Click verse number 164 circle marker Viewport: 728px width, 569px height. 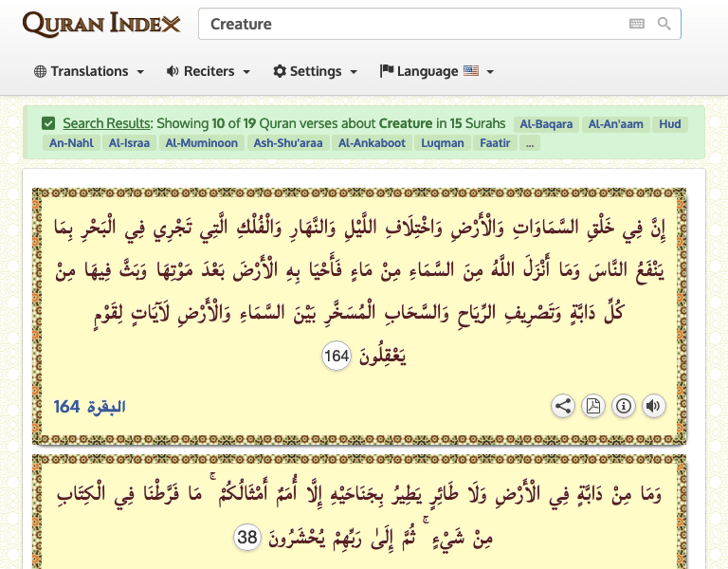pos(337,357)
